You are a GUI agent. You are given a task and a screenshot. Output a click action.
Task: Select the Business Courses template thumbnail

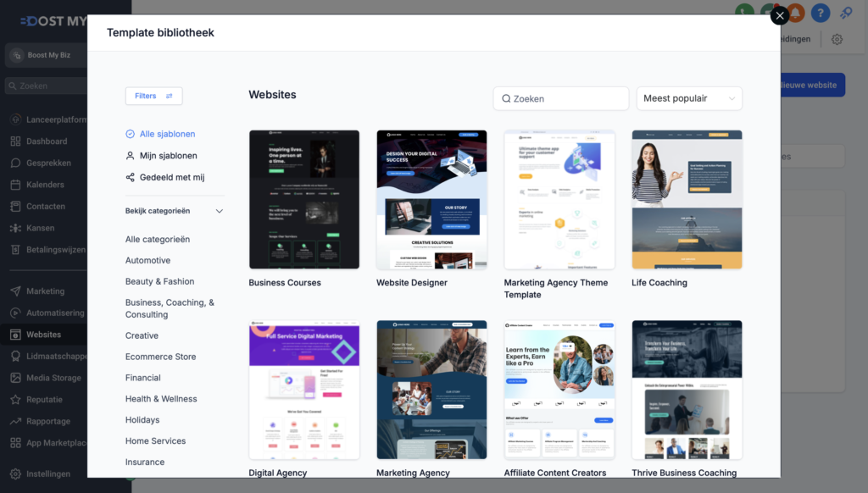point(303,199)
